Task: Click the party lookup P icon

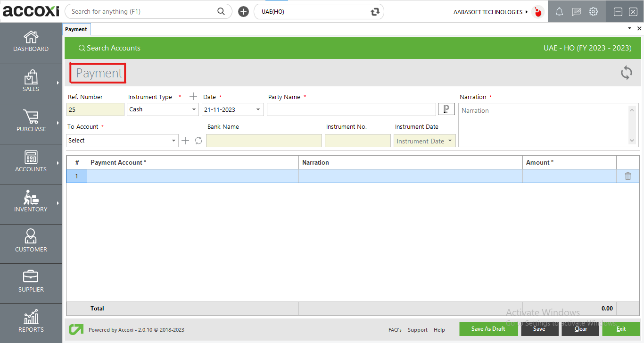Action: [446, 109]
